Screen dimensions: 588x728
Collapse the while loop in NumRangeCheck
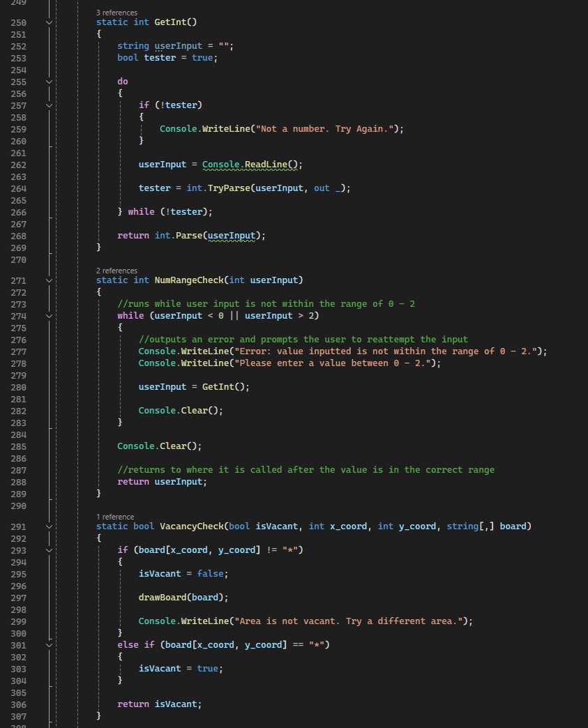click(x=48, y=316)
